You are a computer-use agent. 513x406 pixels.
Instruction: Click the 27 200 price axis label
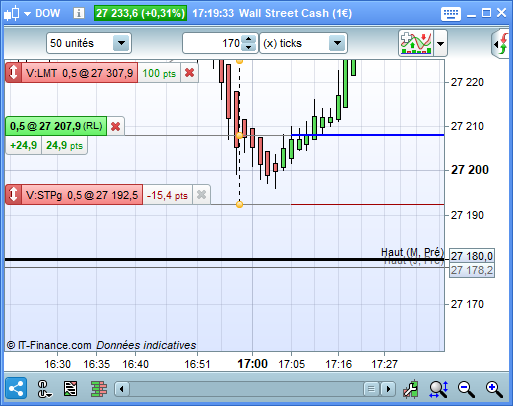pyautogui.click(x=470, y=170)
